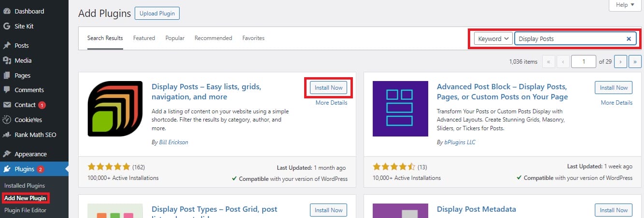The image size is (644, 218).
Task: Click the CookieYes cookie icon
Action: pos(7,120)
